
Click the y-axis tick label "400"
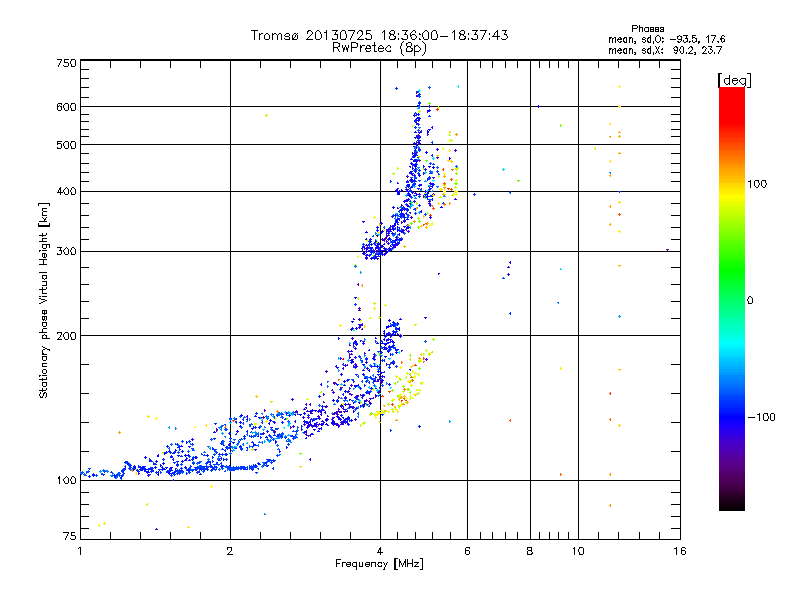(66, 192)
